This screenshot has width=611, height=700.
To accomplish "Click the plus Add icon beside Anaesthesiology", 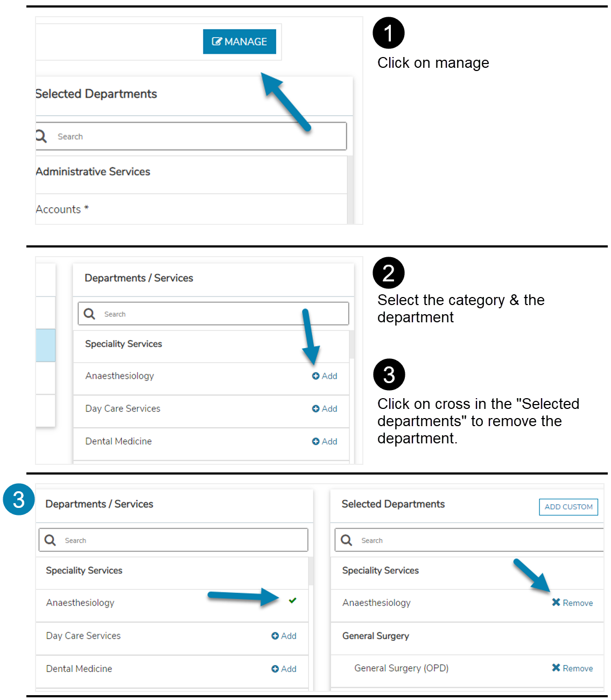I will point(316,376).
